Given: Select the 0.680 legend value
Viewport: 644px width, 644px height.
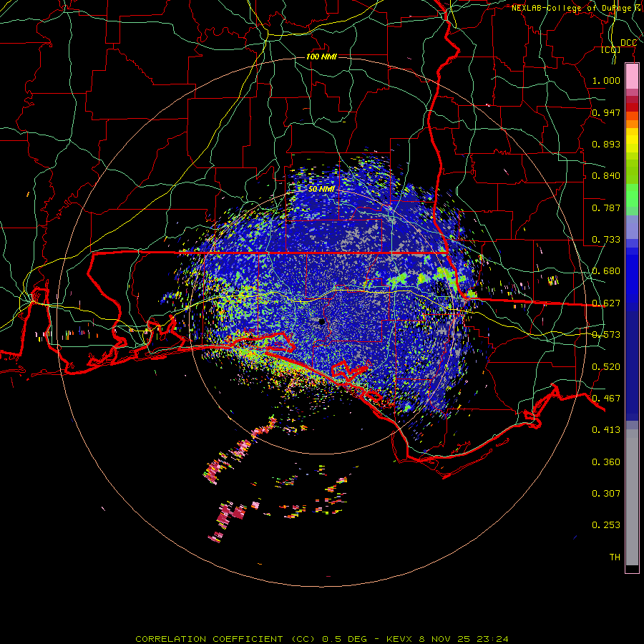Looking at the screenshot, I should 606,271.
